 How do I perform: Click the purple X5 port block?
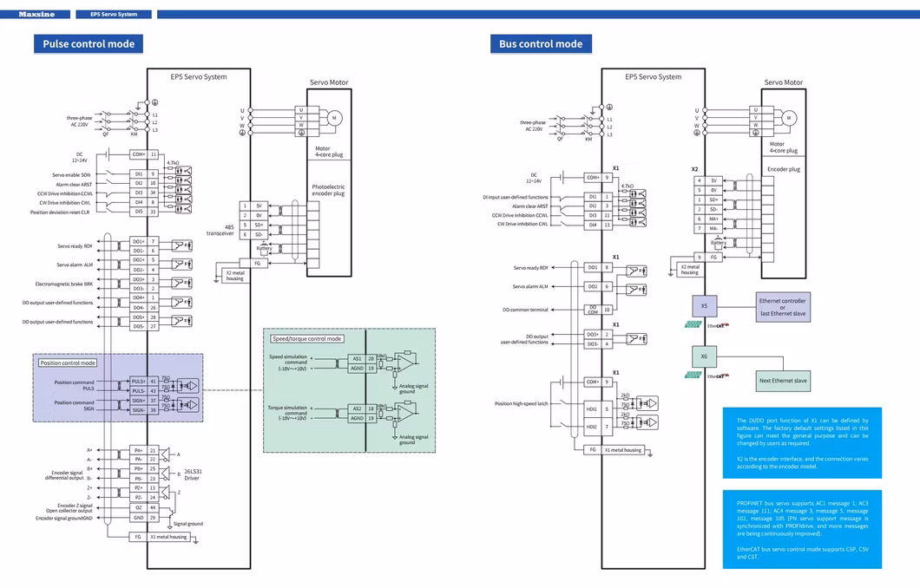[x=704, y=306]
